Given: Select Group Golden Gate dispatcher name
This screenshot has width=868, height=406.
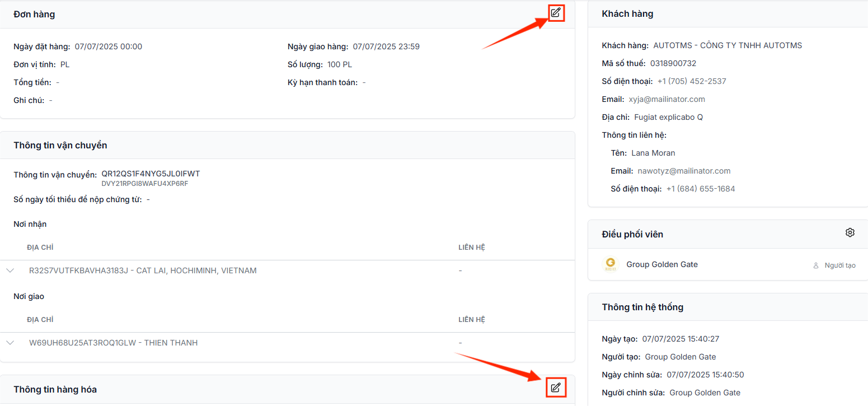Looking at the screenshot, I should 662,264.
